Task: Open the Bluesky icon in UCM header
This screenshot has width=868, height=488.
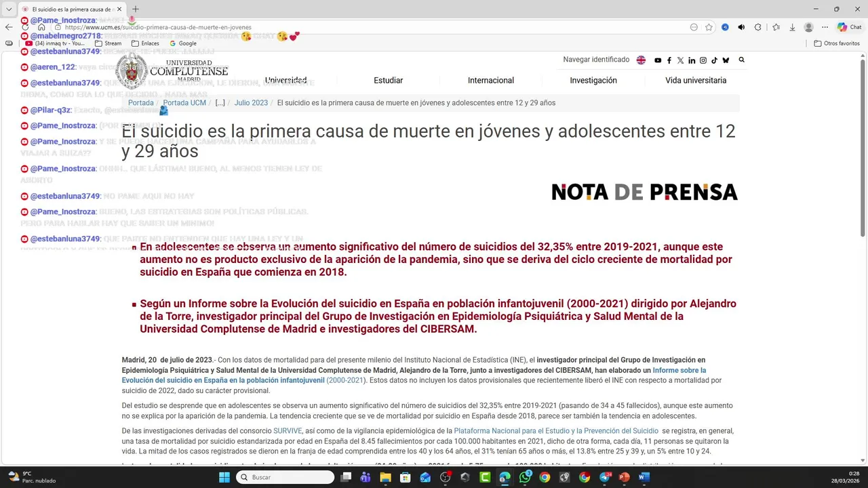Action: click(x=726, y=60)
